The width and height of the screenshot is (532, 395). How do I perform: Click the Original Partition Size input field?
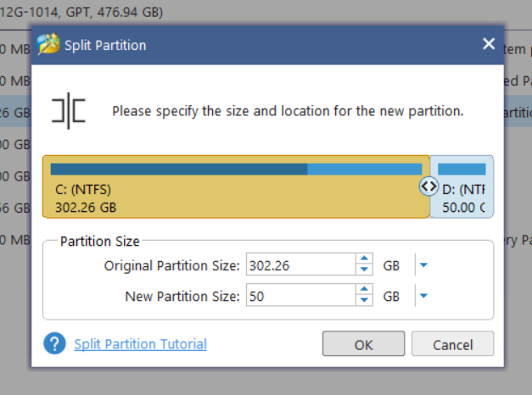300,265
